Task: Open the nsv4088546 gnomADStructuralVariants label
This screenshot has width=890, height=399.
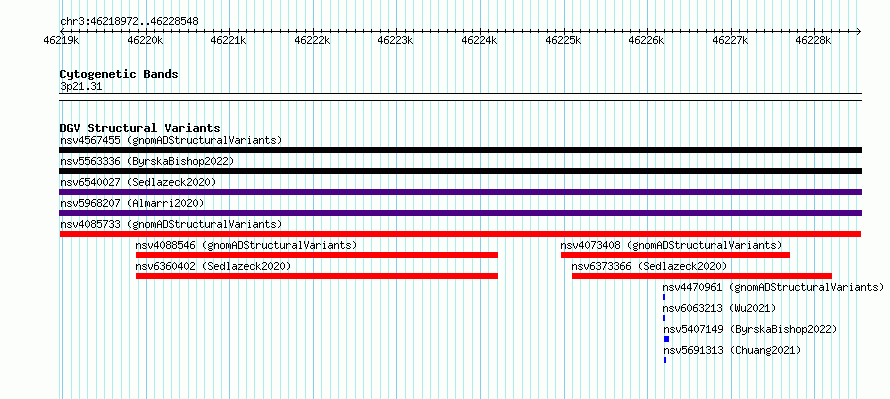Action: point(246,245)
